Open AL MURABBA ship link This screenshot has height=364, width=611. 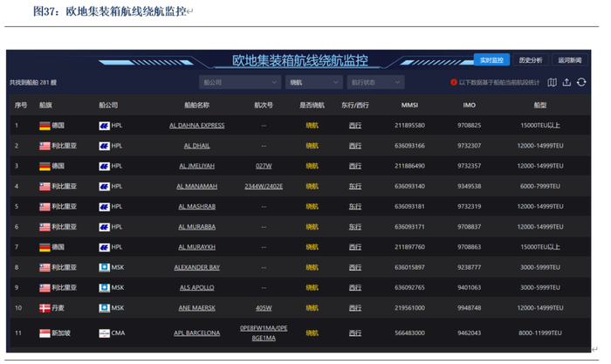tap(196, 227)
